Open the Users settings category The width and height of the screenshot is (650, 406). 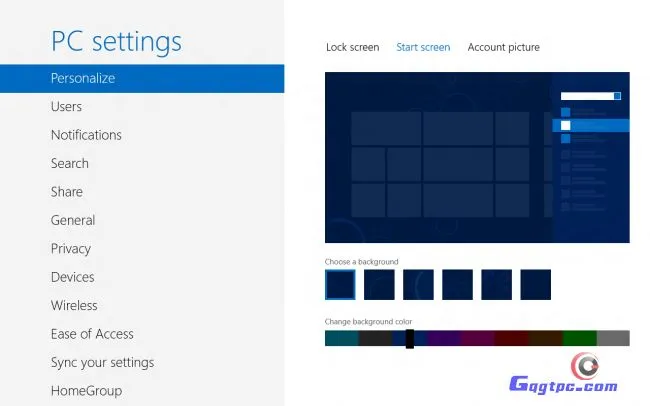67,106
